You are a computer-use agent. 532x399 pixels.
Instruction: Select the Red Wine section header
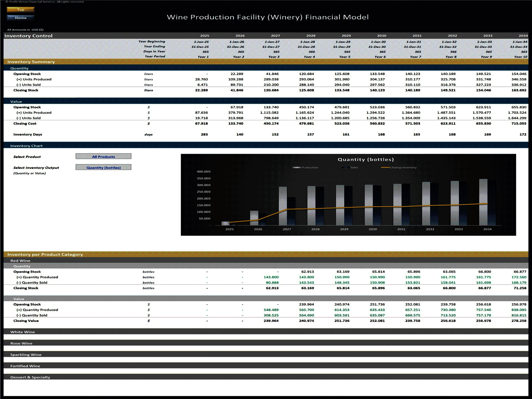pos(266,260)
